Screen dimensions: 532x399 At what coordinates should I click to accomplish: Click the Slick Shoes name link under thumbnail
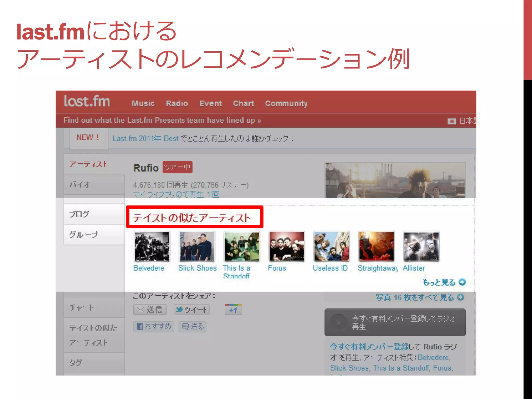point(197,268)
